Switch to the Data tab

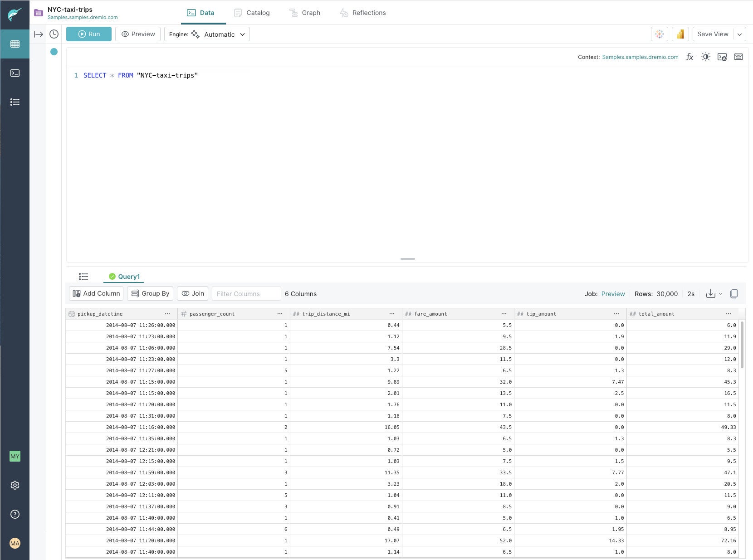[200, 13]
